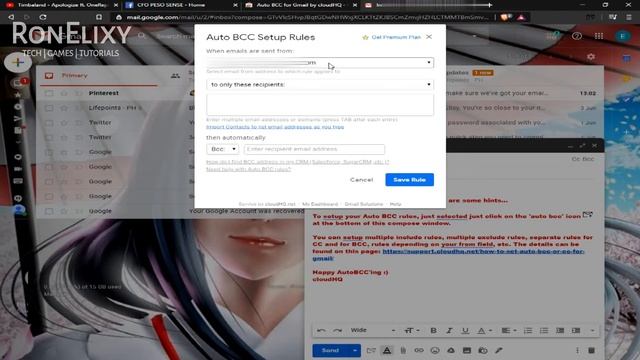
Task: Open 'How do I find BCC address' link
Action: [x=298, y=162]
